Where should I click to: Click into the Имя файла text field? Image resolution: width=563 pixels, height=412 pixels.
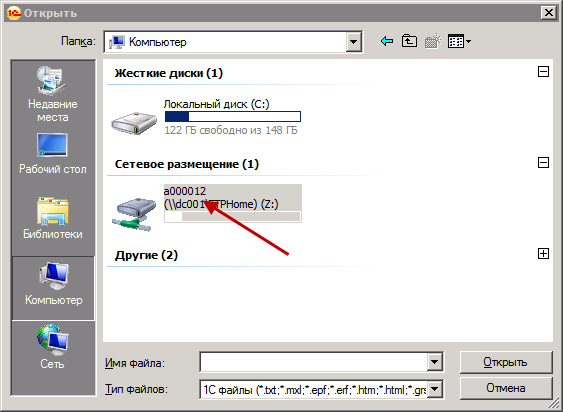pyautogui.click(x=313, y=362)
